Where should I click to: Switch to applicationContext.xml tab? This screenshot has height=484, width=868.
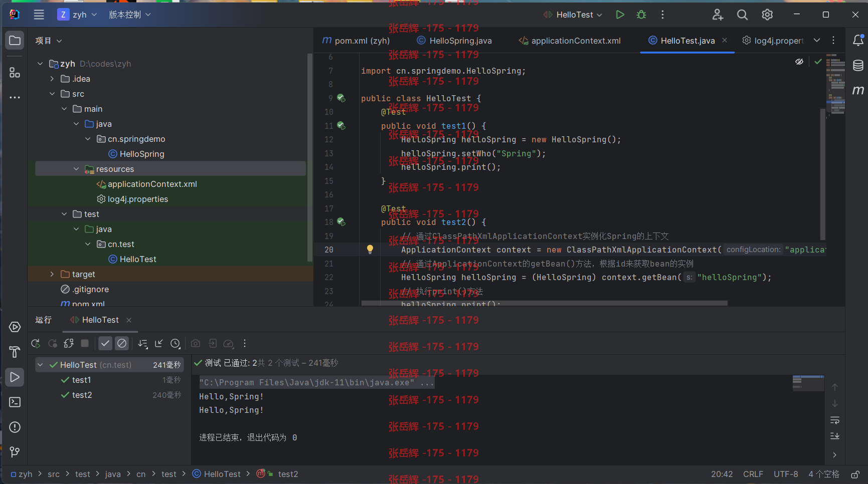pos(570,41)
